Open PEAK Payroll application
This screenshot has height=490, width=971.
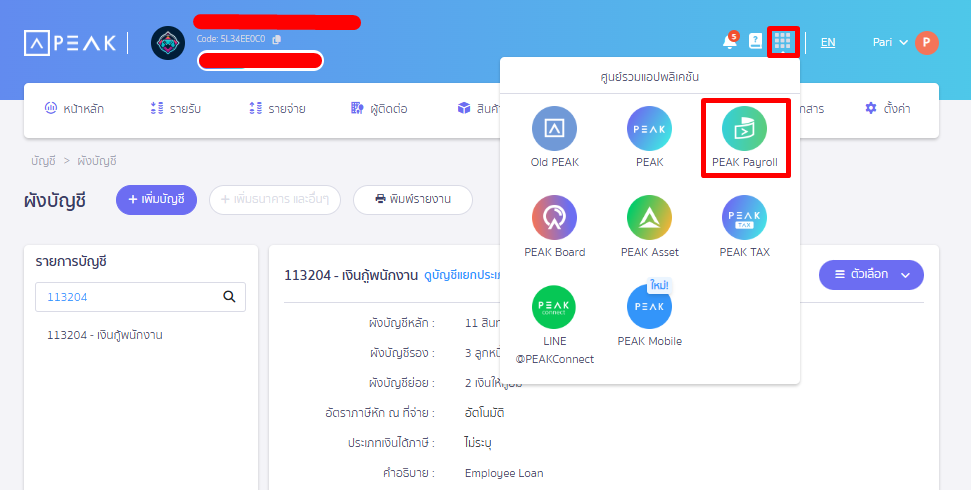pyautogui.click(x=744, y=138)
